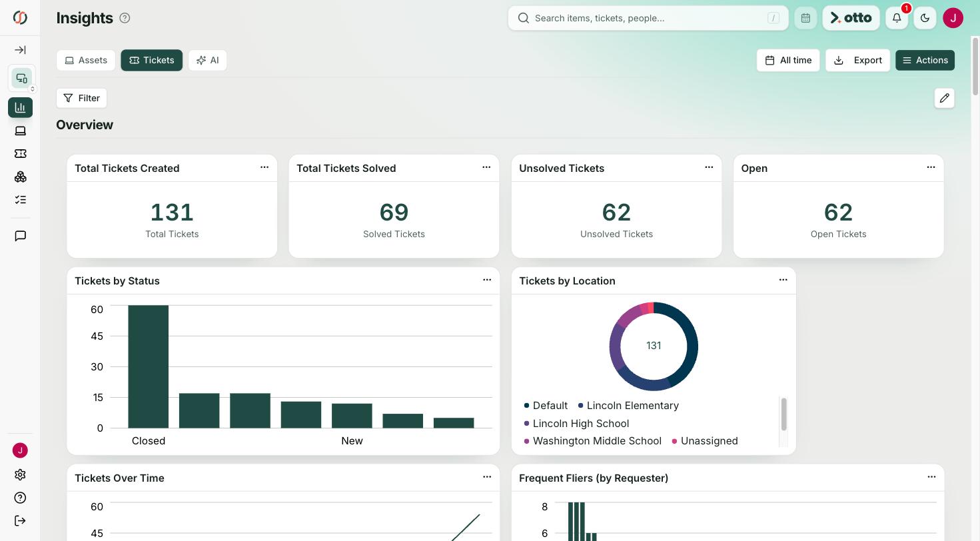The height and width of the screenshot is (541, 980).
Task: Open notifications bell
Action: pos(897,18)
